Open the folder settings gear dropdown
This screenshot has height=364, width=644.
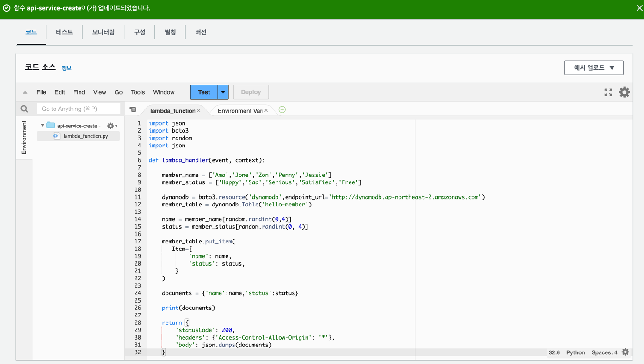click(x=112, y=126)
